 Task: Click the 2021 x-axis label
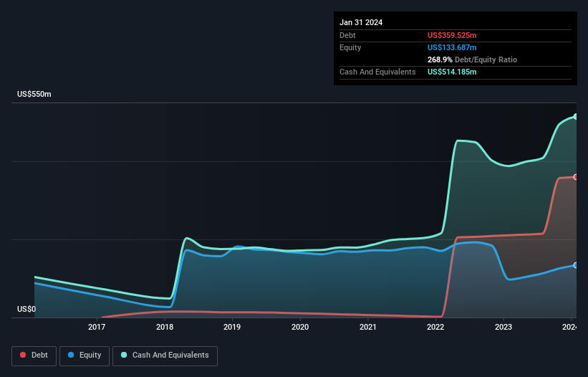pyautogui.click(x=368, y=327)
